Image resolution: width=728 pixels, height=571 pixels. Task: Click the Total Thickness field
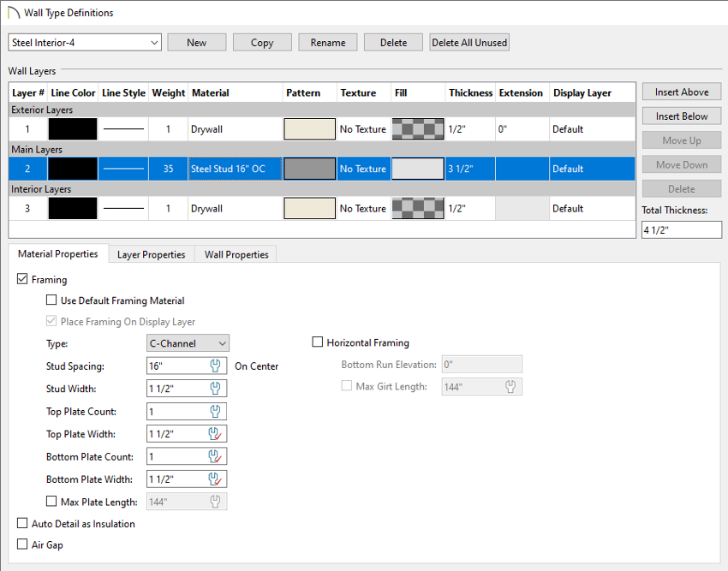682,229
